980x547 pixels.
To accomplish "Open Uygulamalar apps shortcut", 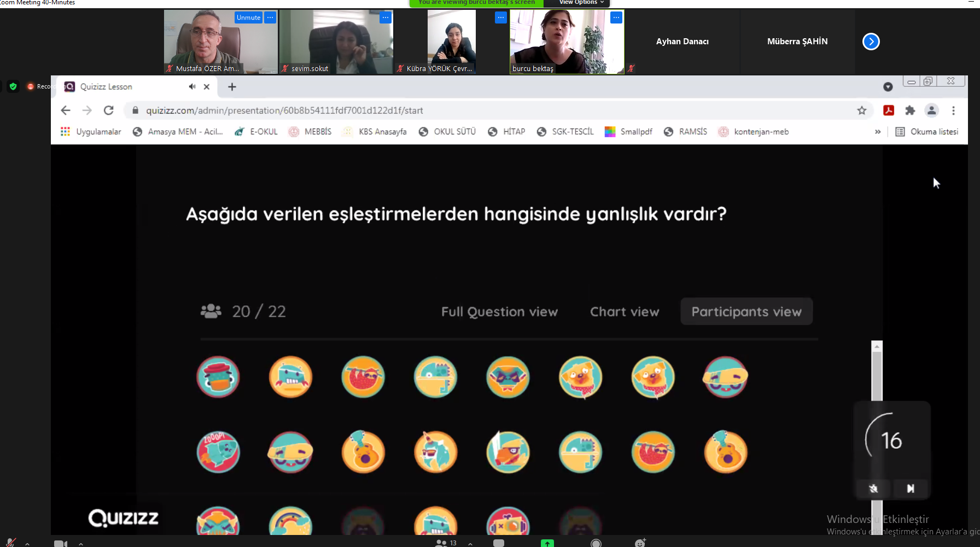I will tap(91, 132).
